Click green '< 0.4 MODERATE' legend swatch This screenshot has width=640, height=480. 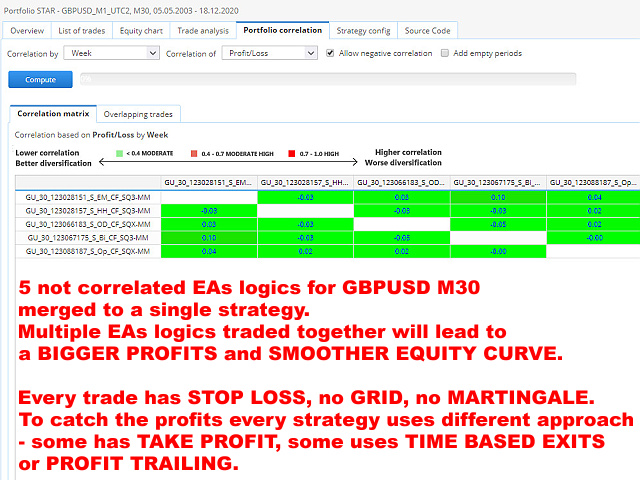[120, 153]
